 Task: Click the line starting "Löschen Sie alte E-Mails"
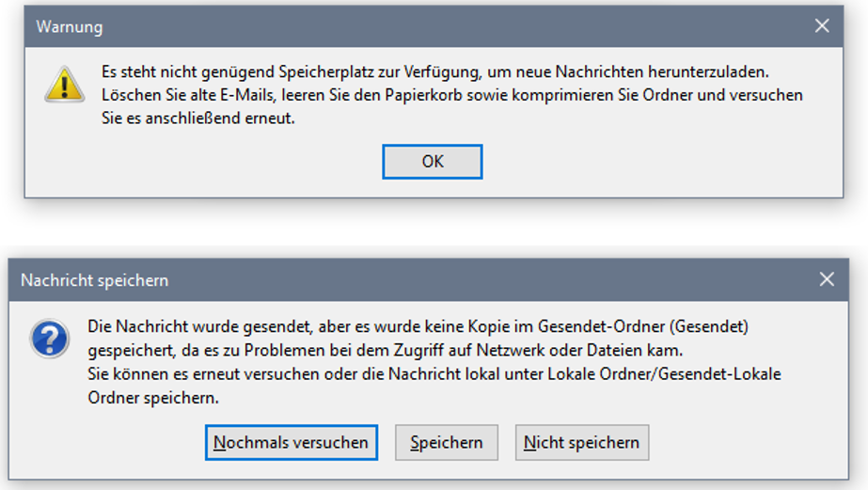451,95
